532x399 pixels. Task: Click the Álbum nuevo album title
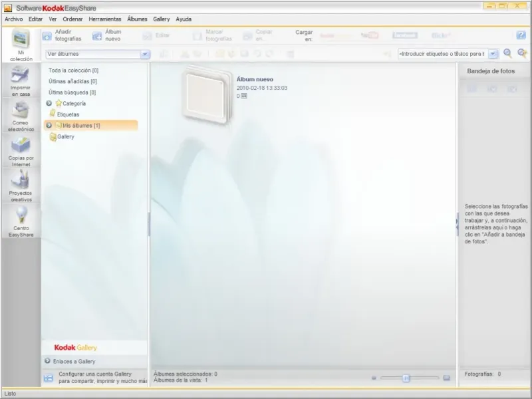pyautogui.click(x=255, y=79)
